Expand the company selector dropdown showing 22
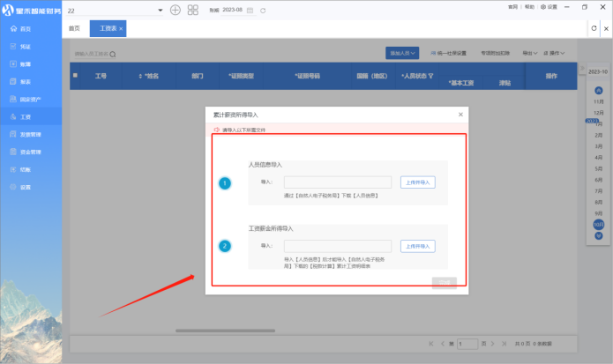613x364 pixels. coord(161,9)
